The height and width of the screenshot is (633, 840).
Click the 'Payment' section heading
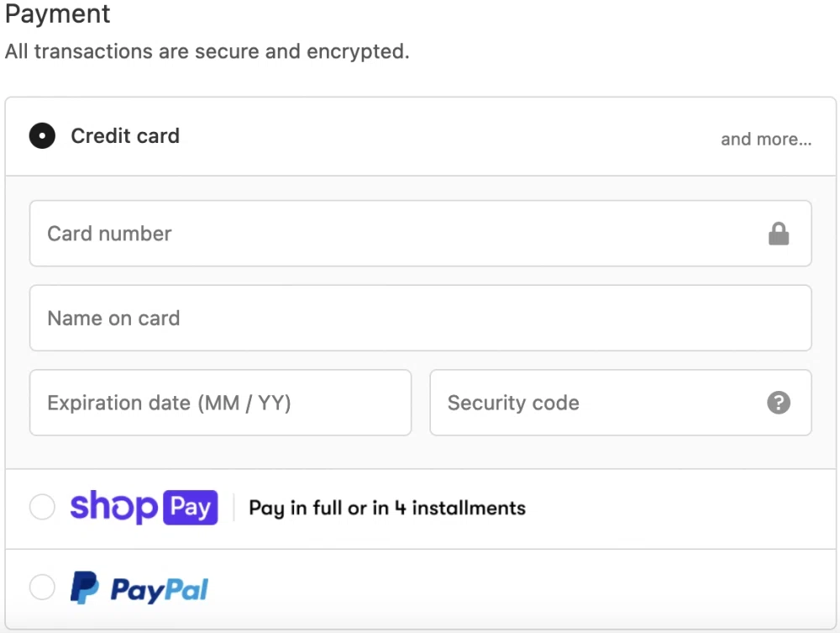click(x=58, y=14)
